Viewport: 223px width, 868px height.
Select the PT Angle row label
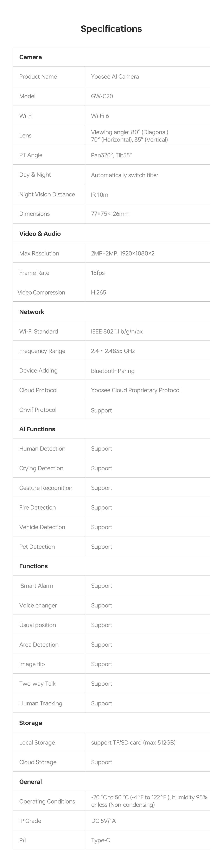[31, 155]
